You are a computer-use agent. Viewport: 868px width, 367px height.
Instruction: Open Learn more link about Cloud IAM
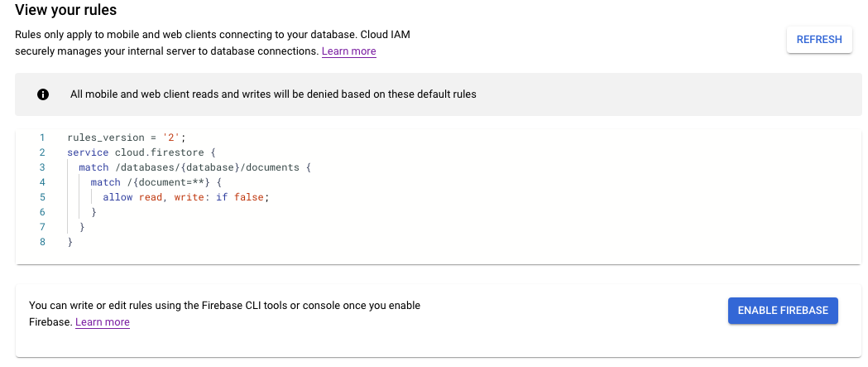[x=348, y=51]
